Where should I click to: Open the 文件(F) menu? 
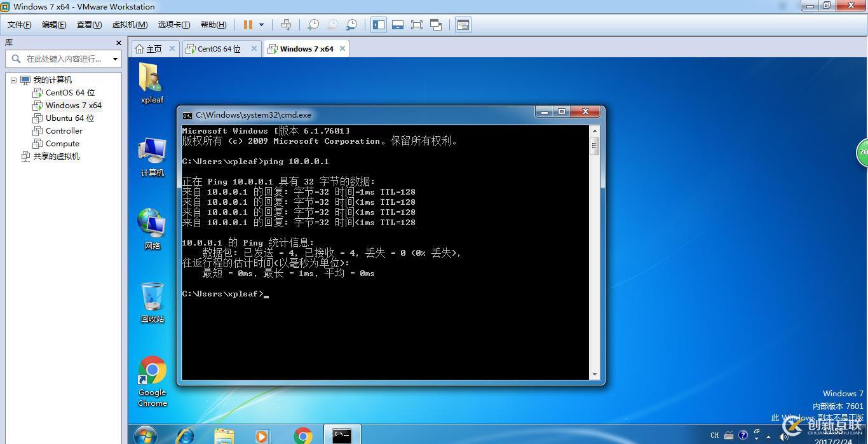pos(19,25)
